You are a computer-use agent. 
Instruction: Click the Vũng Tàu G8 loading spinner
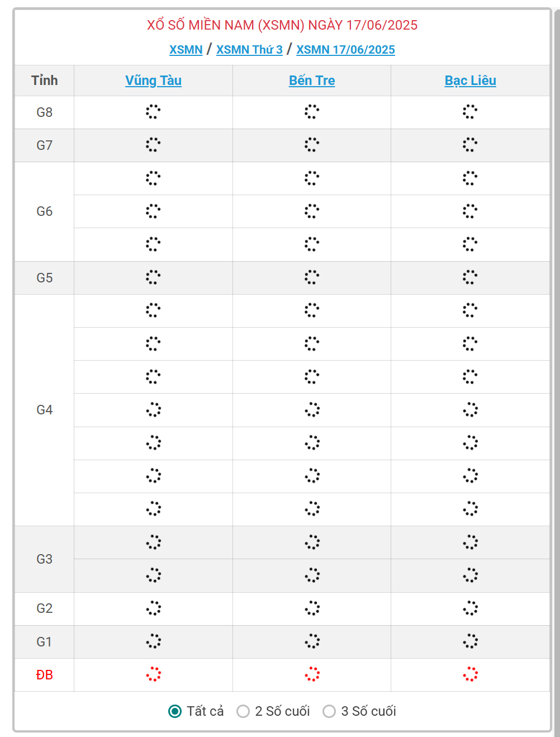pyautogui.click(x=153, y=112)
